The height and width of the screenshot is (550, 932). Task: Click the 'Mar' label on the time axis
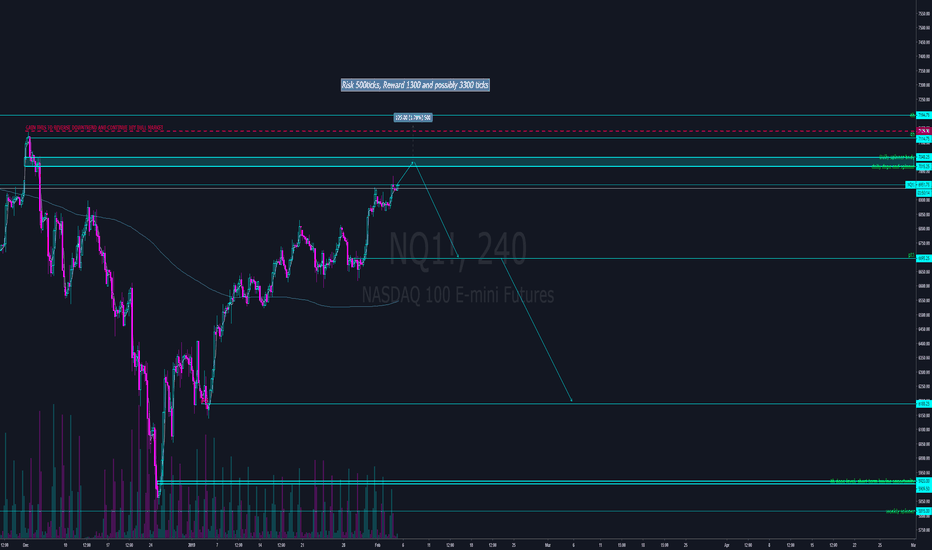[x=548, y=544]
